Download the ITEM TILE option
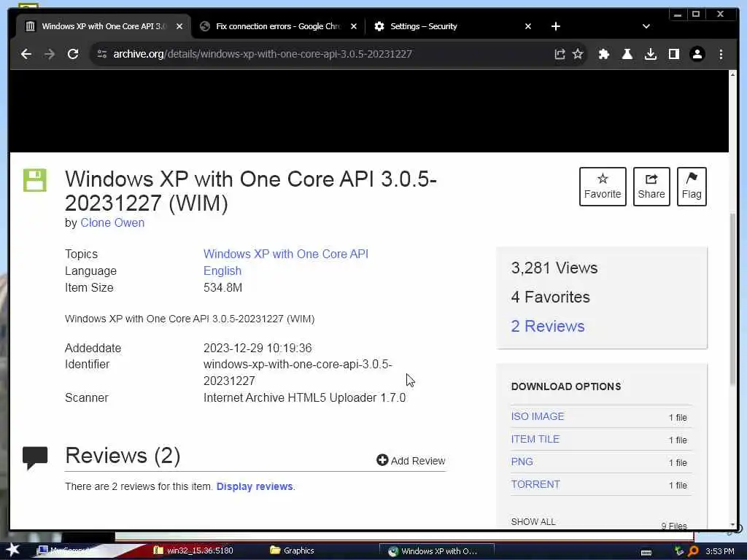This screenshot has height=560, width=747. coord(535,439)
